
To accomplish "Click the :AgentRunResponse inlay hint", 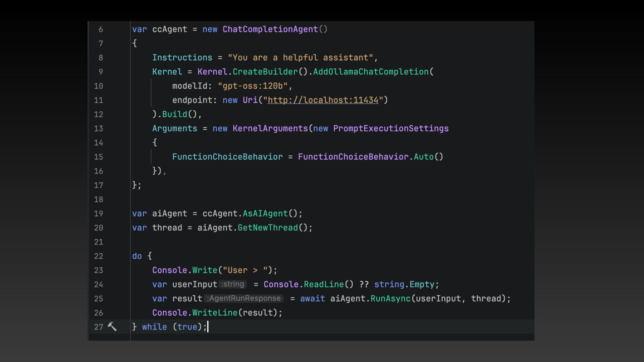I will [x=244, y=298].
